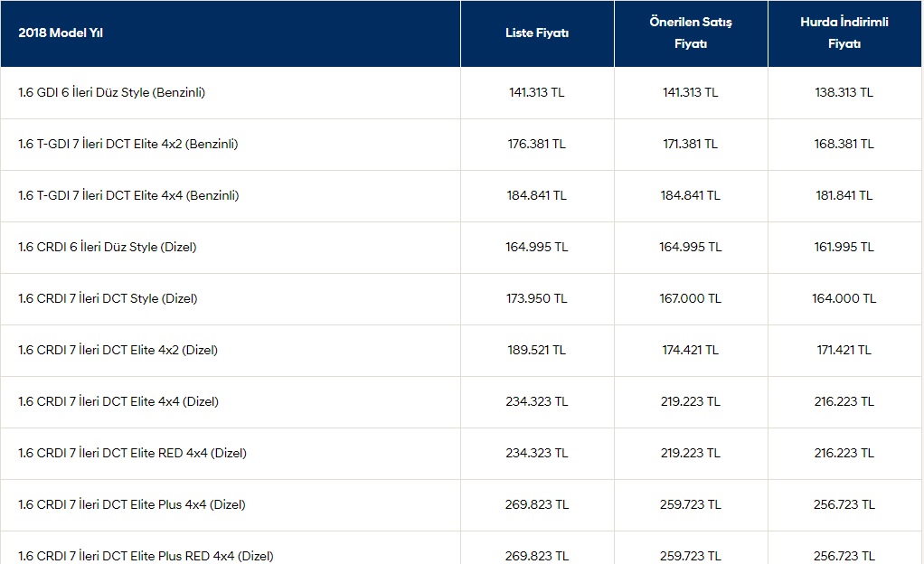Click the '168.381 TL' price cell
The width and height of the screenshot is (924, 564).
point(844,145)
